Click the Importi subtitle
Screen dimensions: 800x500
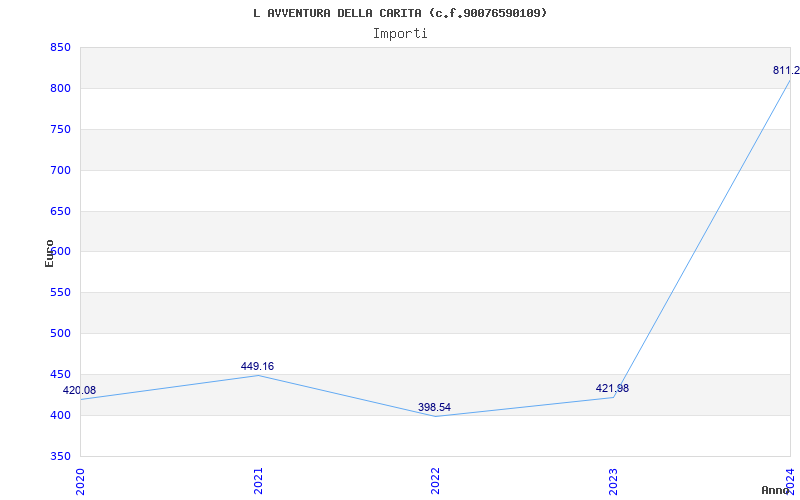400,34
